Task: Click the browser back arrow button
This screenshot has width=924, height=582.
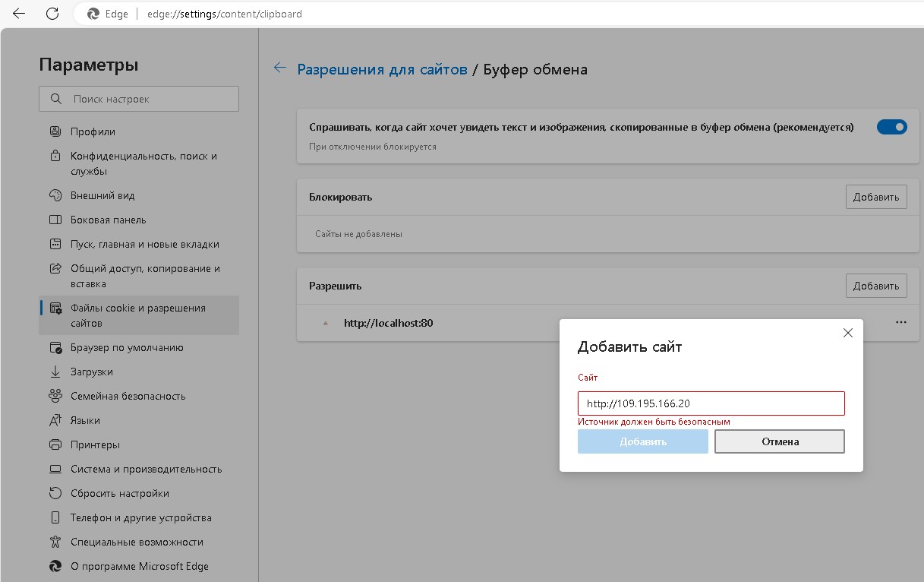Action: tap(19, 14)
